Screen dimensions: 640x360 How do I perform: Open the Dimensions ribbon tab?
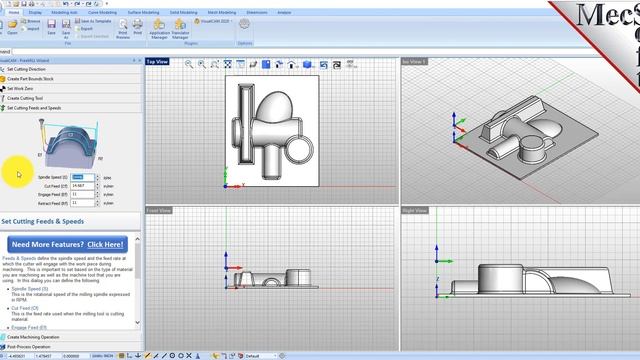(257, 12)
